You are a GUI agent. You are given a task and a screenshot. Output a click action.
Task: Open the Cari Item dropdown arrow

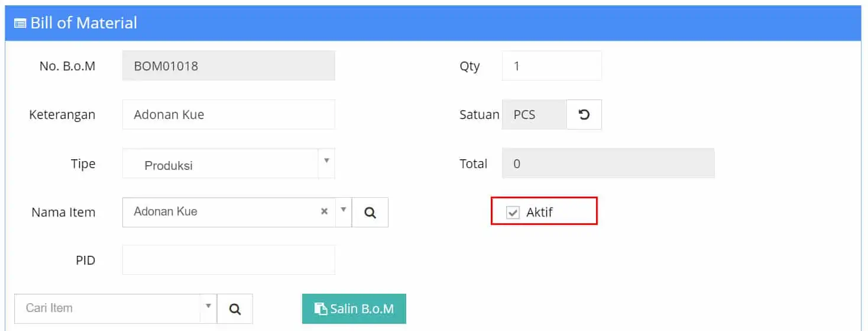click(208, 306)
